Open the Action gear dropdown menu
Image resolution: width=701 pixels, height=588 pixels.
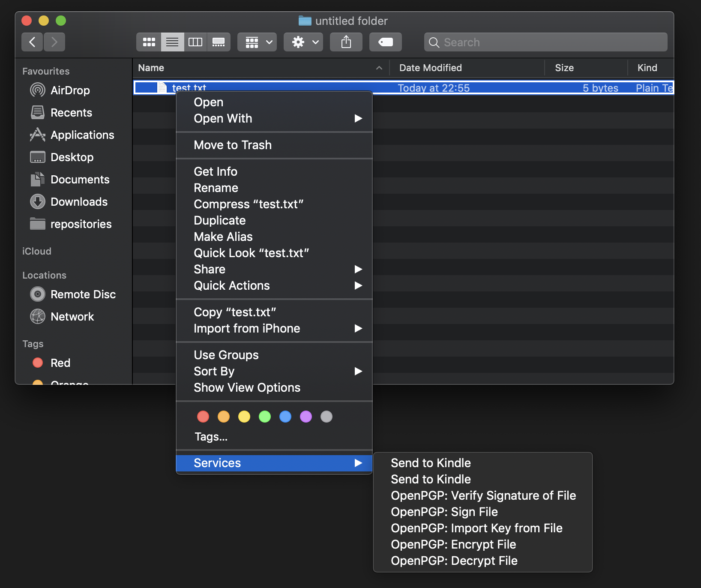(303, 42)
